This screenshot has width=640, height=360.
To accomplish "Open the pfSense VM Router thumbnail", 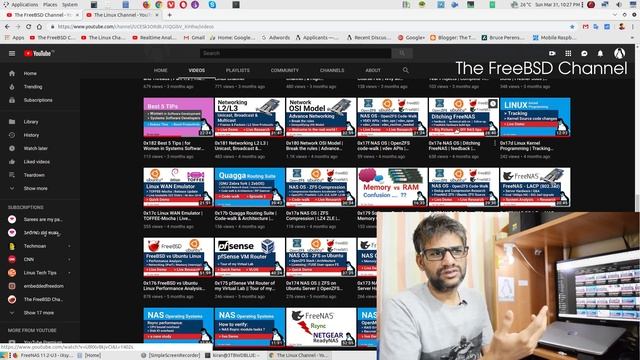I will (x=250, y=257).
